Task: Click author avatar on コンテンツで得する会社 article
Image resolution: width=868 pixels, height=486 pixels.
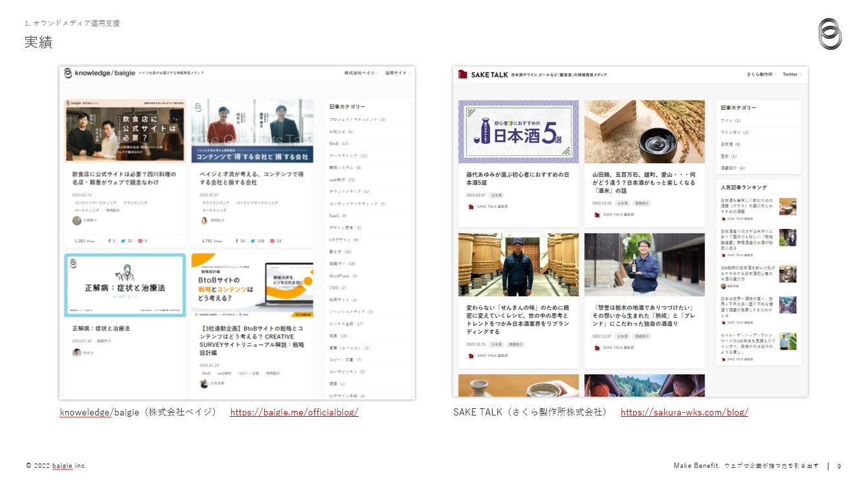Action: click(204, 221)
